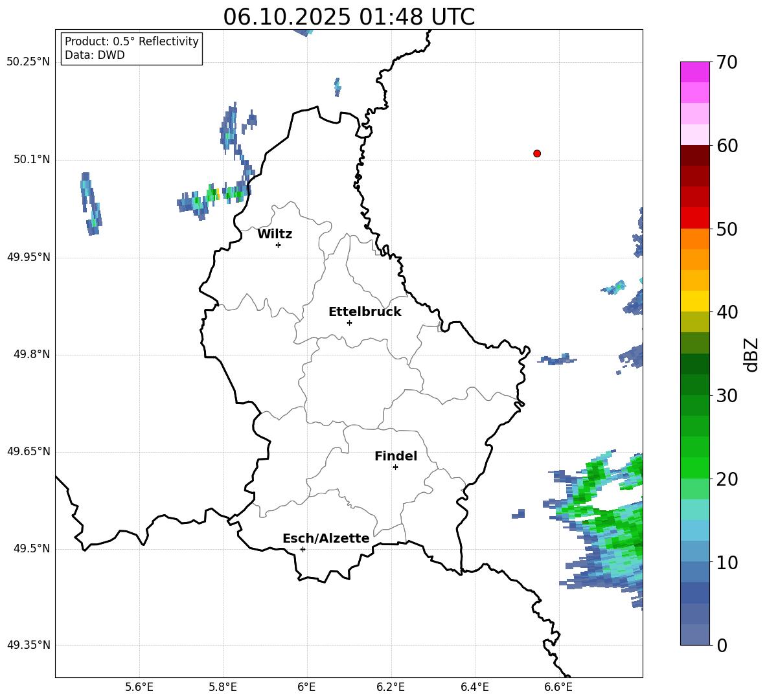
Task: Click the 5.8°E longitude label
Action: (223, 687)
